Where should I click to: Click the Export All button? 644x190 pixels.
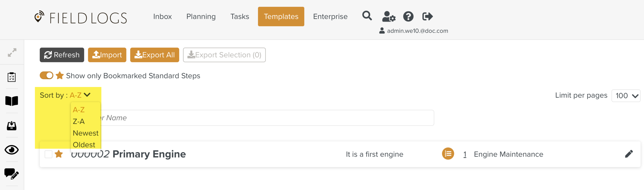tap(155, 55)
